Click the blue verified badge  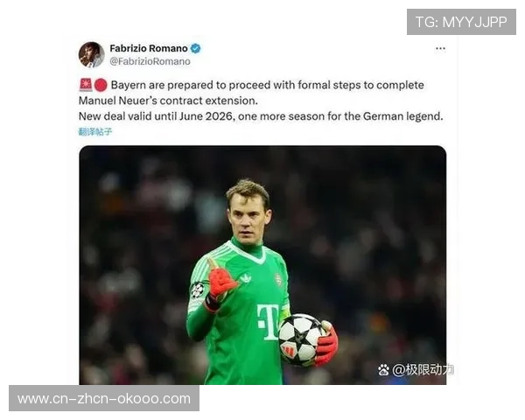(x=195, y=49)
